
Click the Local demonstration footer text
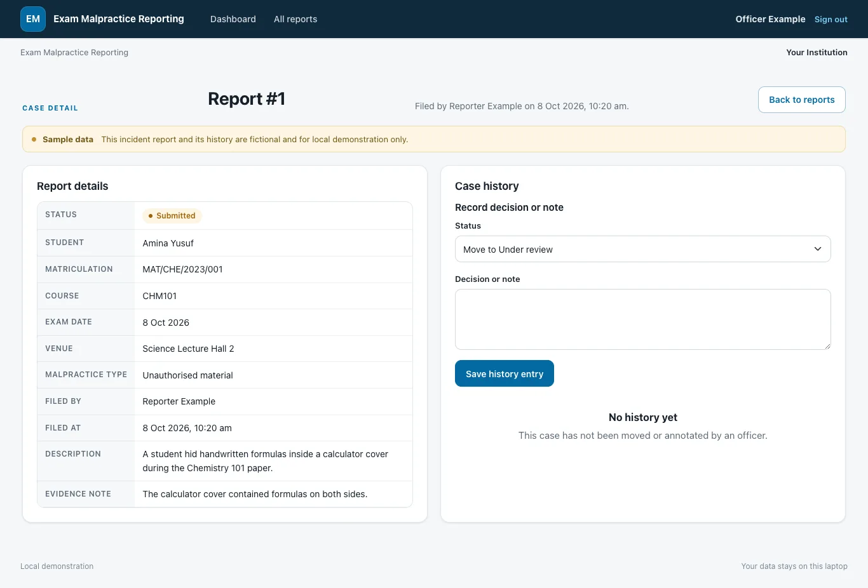click(x=57, y=566)
